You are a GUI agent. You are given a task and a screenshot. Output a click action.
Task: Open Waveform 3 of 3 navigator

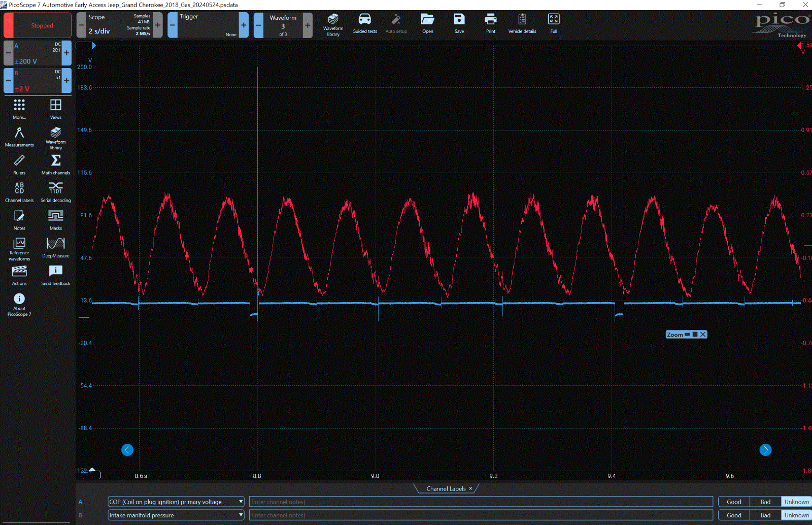click(283, 25)
